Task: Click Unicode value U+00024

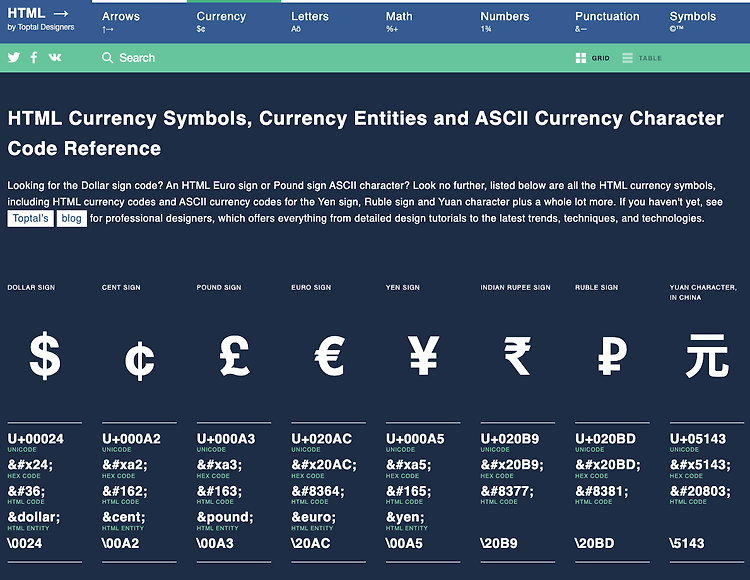Action: 35,438
